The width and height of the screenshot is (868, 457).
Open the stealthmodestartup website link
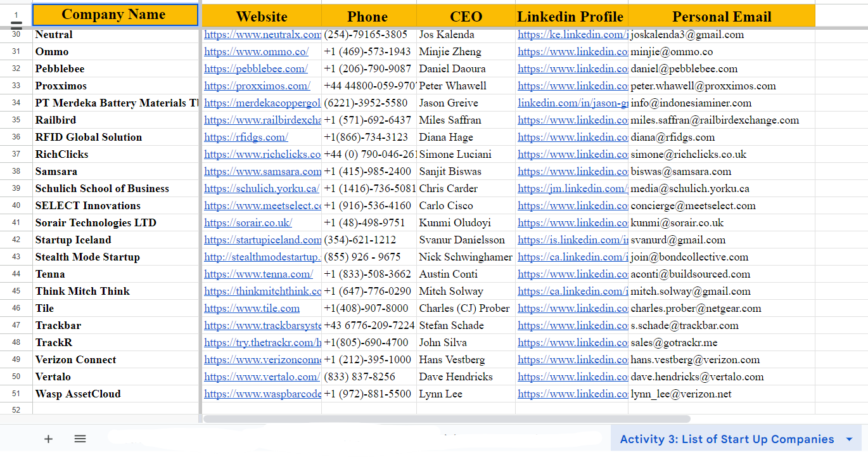(x=262, y=257)
